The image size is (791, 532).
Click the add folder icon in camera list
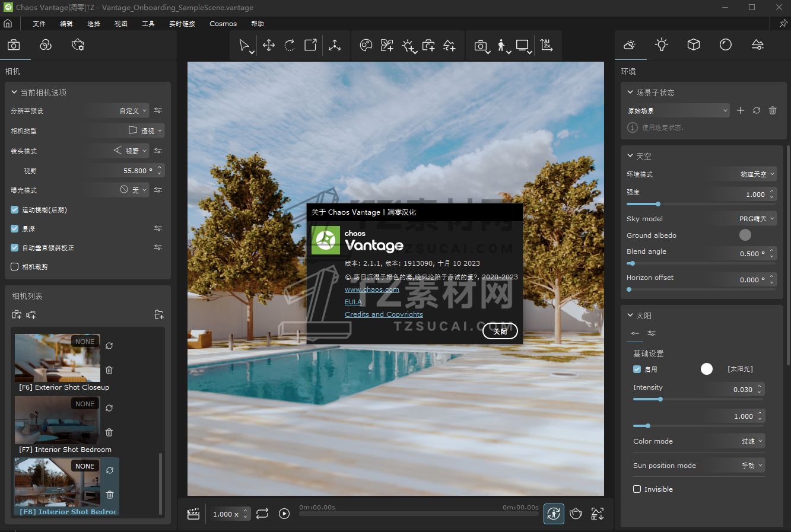(x=159, y=315)
